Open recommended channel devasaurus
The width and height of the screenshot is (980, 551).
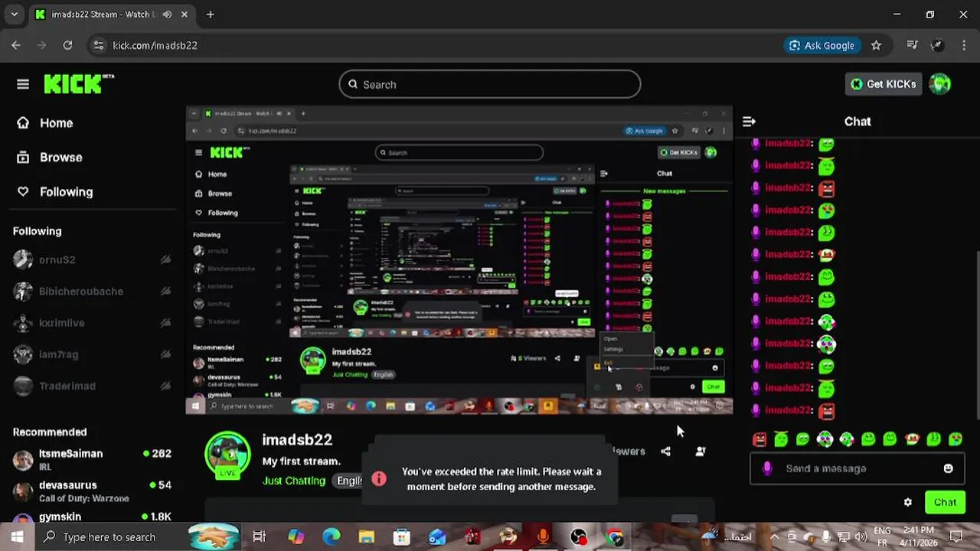point(92,491)
